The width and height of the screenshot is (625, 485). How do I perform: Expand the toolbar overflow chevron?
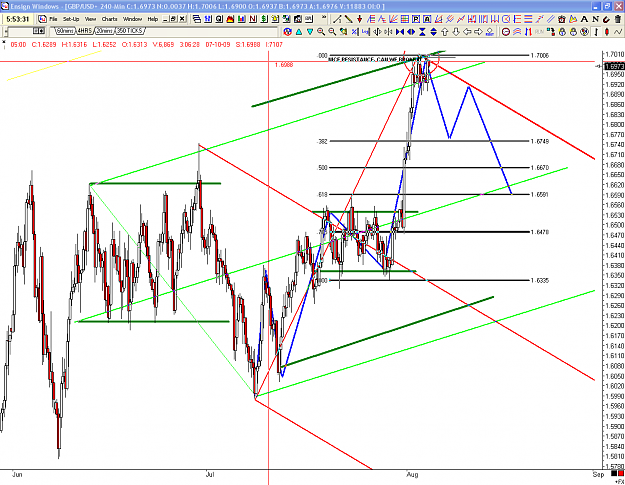(x=324, y=17)
